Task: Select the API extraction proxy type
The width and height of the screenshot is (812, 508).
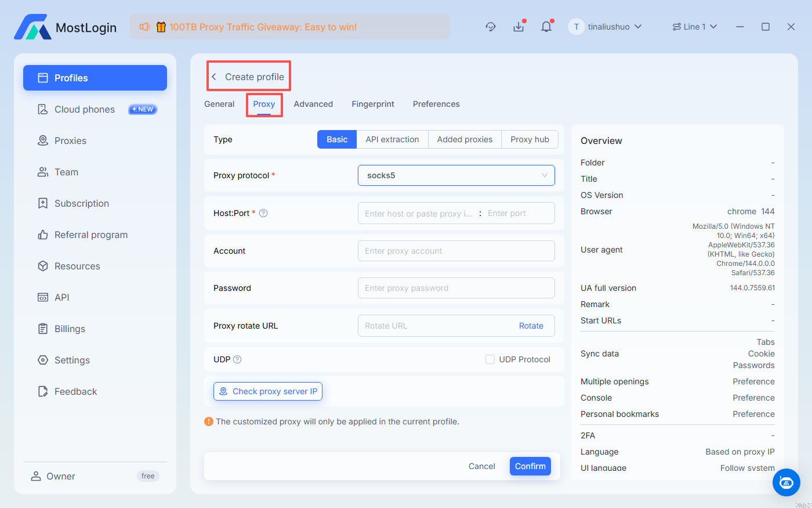Action: click(x=392, y=139)
